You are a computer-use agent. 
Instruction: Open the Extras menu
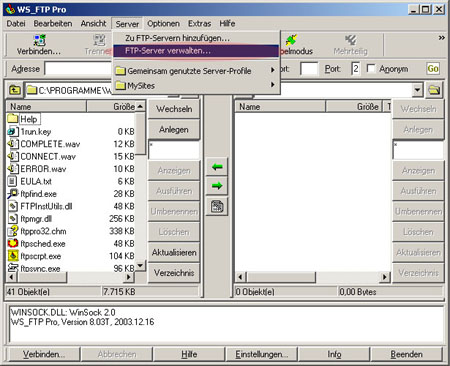(x=199, y=24)
